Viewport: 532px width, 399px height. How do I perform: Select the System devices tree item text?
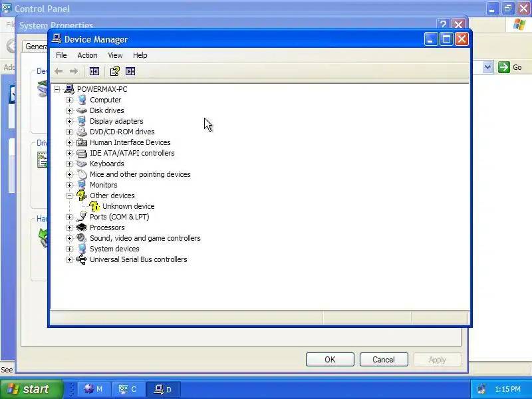pyautogui.click(x=114, y=249)
